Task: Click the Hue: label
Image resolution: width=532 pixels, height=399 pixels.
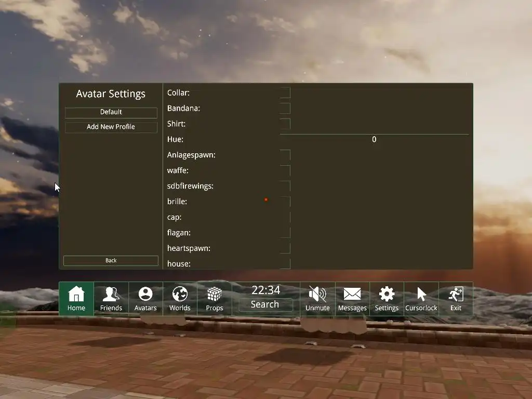Action: coord(175,139)
